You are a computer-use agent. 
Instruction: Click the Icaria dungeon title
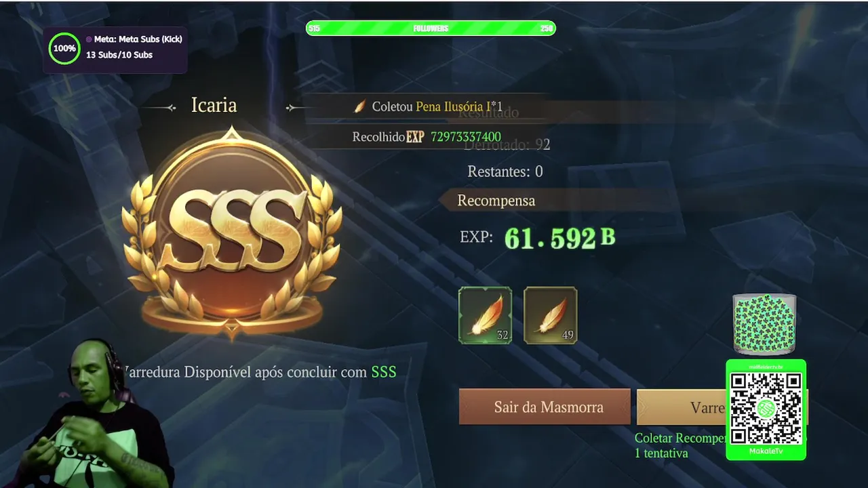coord(214,106)
